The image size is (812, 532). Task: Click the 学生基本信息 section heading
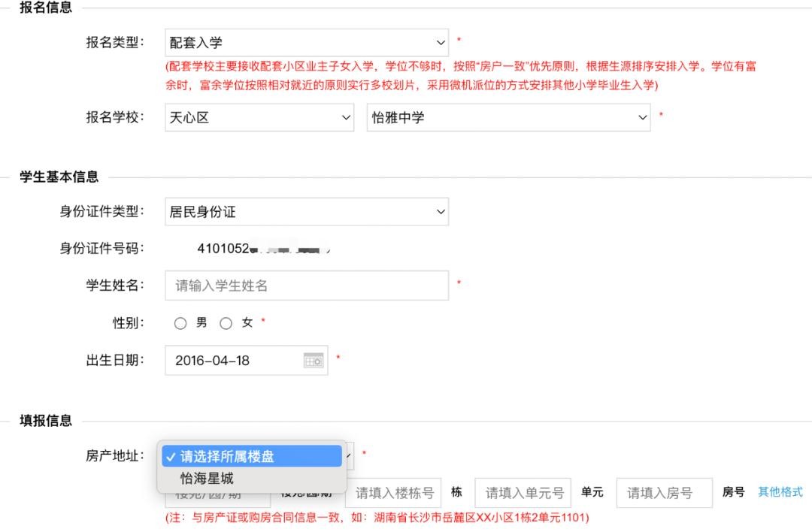(59, 177)
